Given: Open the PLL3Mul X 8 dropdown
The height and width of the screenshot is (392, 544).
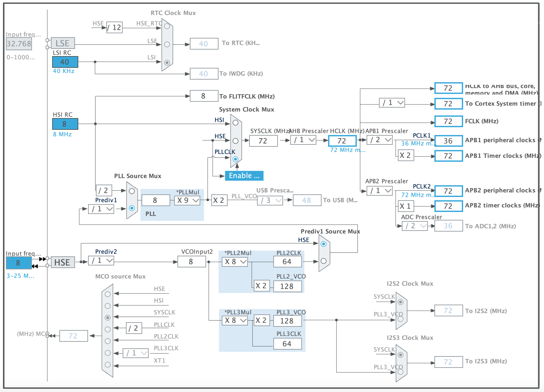Looking at the screenshot, I should coord(235,321).
